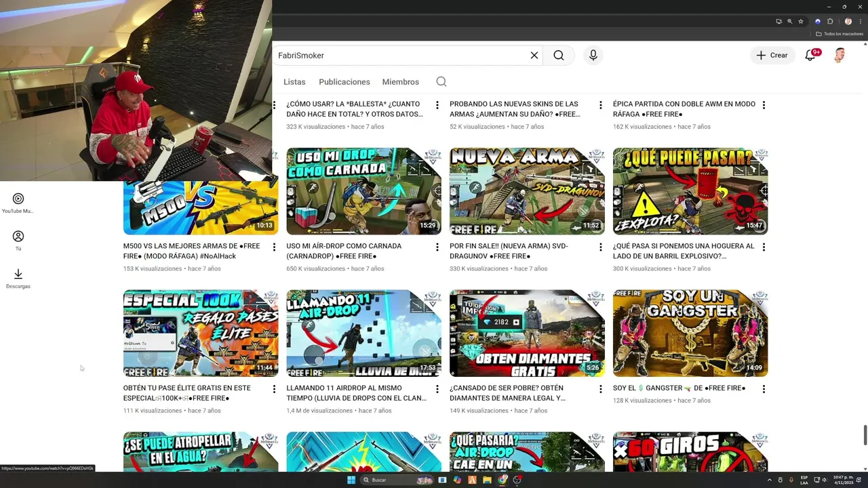Open the Chrome three-dot menu
The image size is (868, 488).
(x=860, y=21)
